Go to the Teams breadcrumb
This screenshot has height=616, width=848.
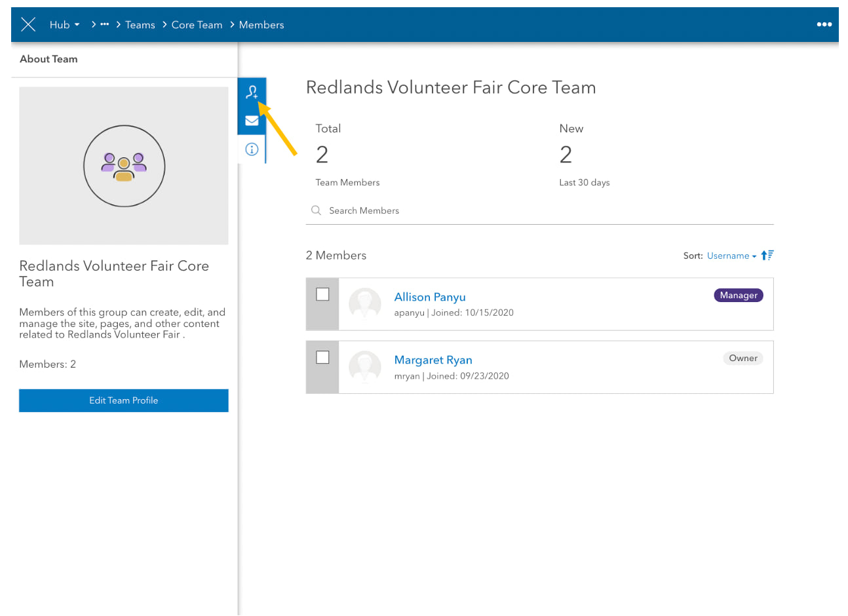pyautogui.click(x=140, y=25)
